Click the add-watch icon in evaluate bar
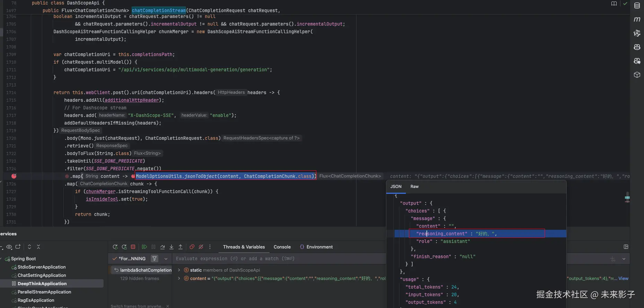This screenshot has width=644, height=308. tap(612, 259)
